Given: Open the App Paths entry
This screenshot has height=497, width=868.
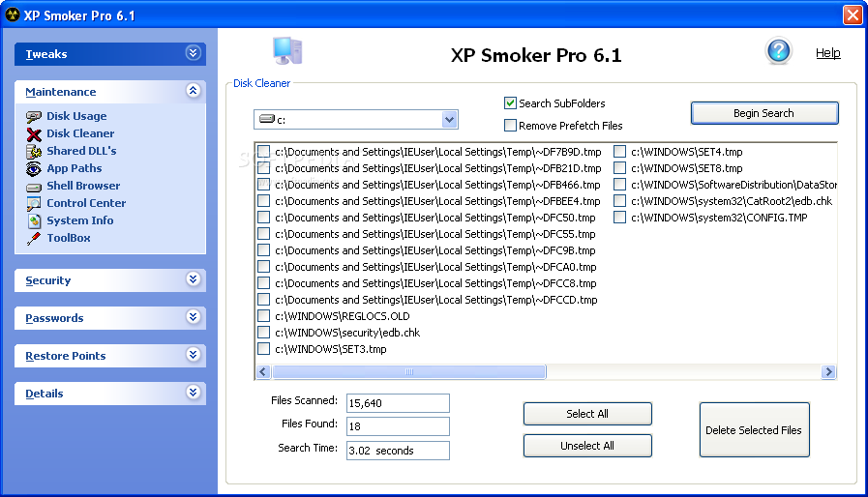Looking at the screenshot, I should click(x=75, y=168).
